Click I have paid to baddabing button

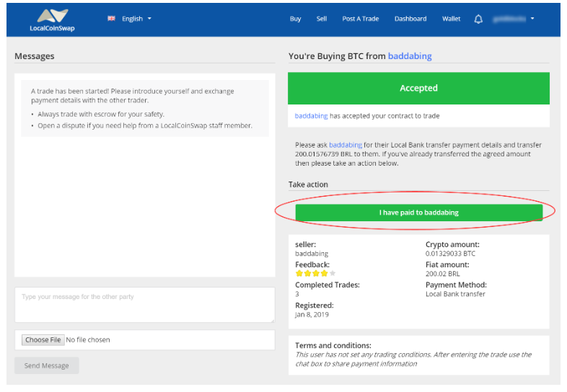[x=418, y=213]
